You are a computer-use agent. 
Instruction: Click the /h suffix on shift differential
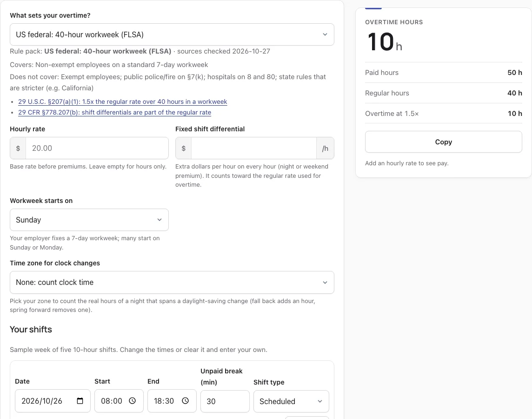tap(325, 148)
